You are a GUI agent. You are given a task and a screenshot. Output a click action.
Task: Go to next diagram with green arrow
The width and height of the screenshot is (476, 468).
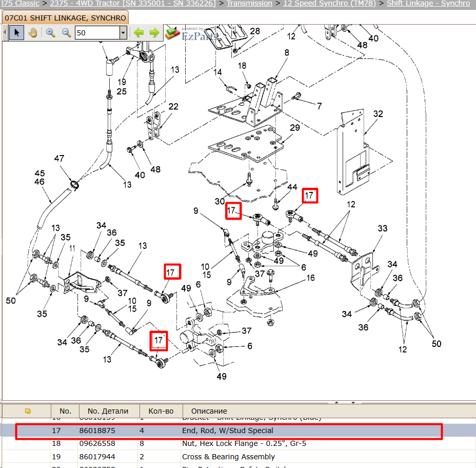(154, 32)
